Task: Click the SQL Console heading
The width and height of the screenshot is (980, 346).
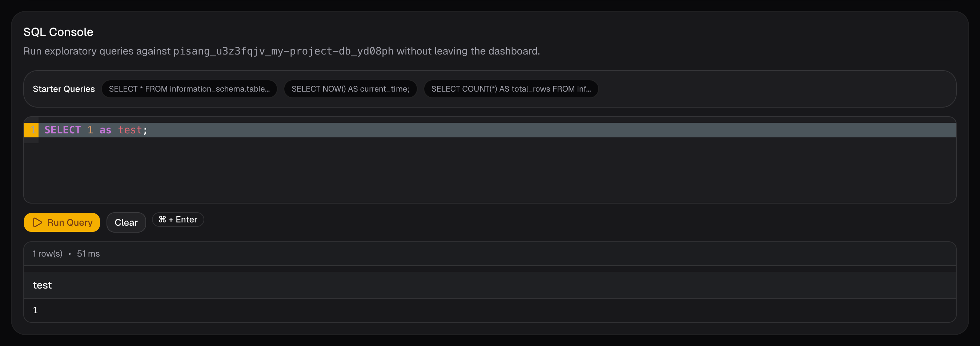Action: pos(58,32)
